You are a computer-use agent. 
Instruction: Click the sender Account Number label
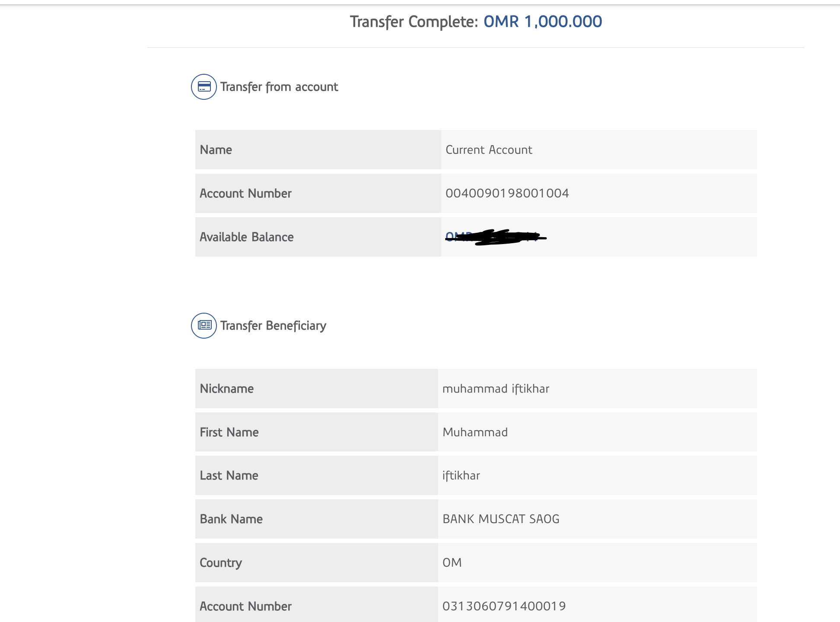click(245, 194)
